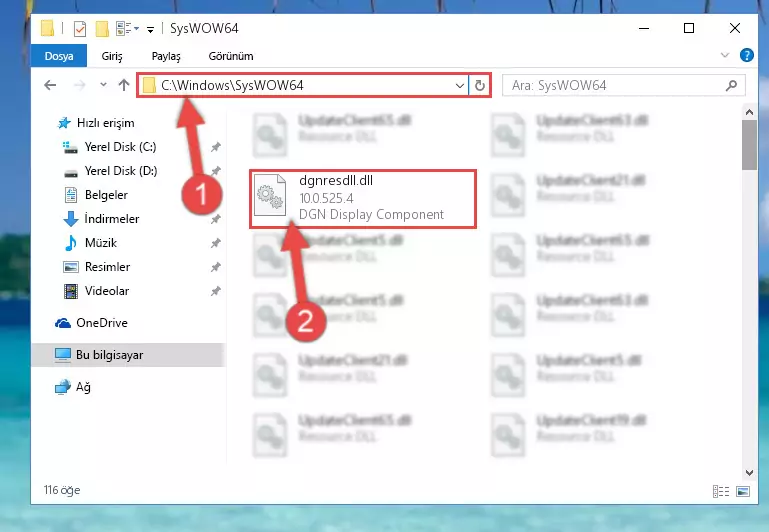This screenshot has width=769, height=532.
Task: Expand the address bar history dropdown
Action: [x=460, y=86]
